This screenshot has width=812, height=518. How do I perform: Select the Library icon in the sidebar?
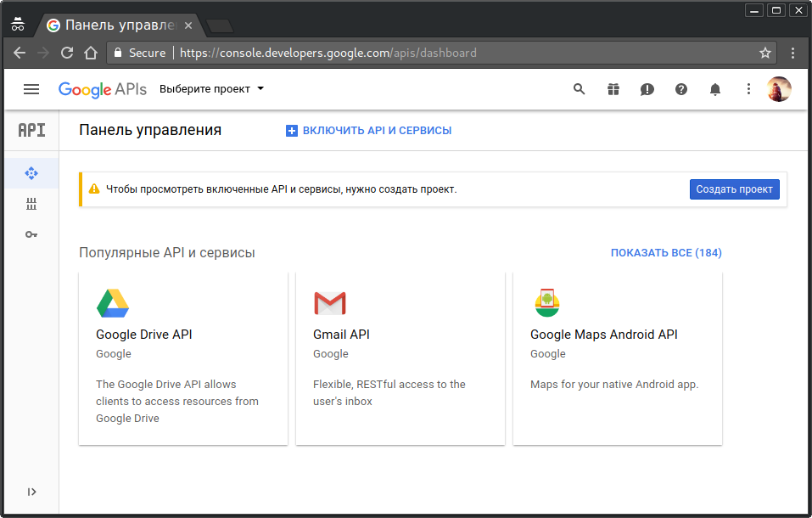(x=31, y=203)
